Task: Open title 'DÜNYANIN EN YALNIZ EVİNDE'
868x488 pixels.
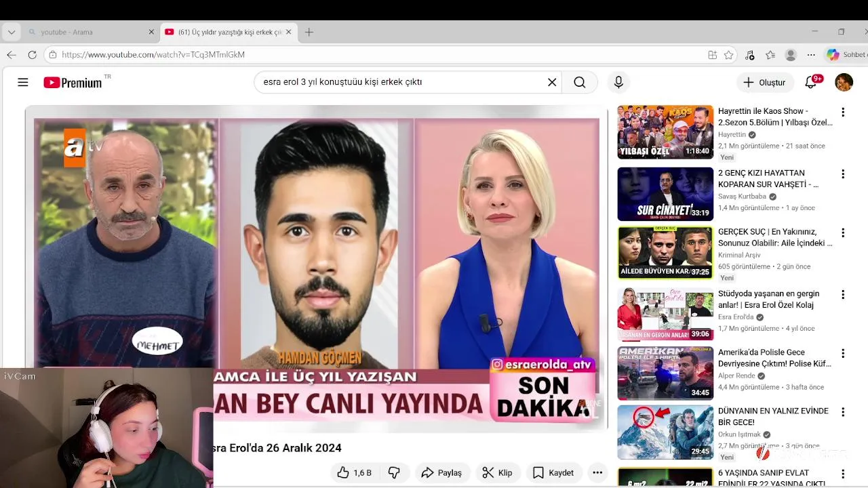Action: (773, 416)
